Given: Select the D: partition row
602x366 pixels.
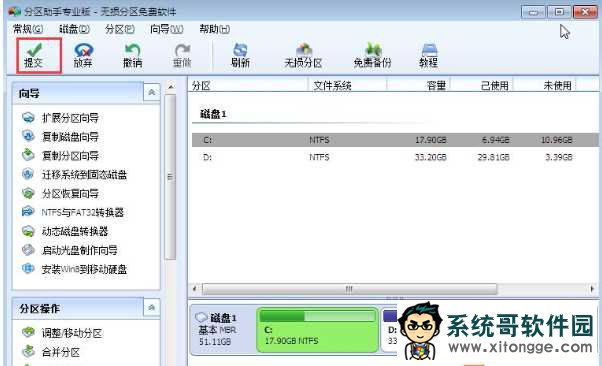Looking at the screenshot, I should 395,157.
